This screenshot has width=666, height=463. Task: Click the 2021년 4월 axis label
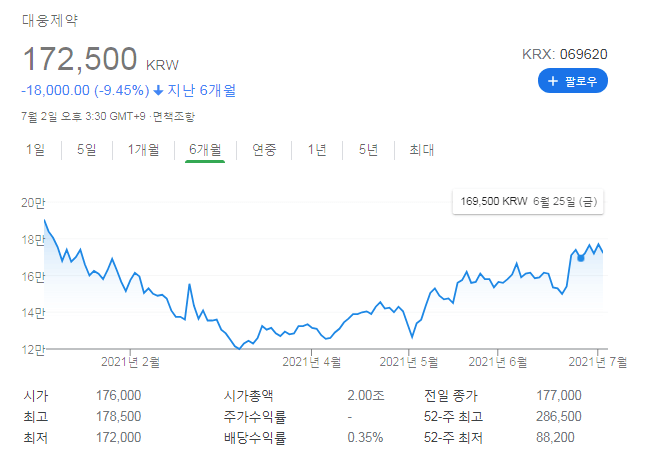click(x=312, y=362)
